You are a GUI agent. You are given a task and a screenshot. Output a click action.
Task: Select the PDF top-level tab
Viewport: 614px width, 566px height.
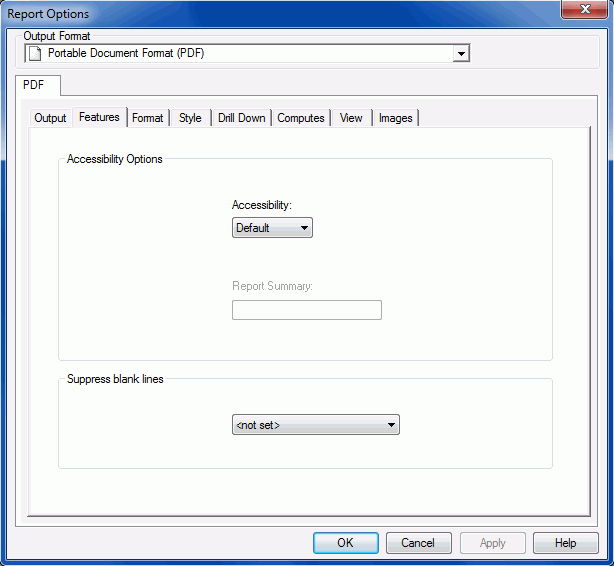click(38, 85)
